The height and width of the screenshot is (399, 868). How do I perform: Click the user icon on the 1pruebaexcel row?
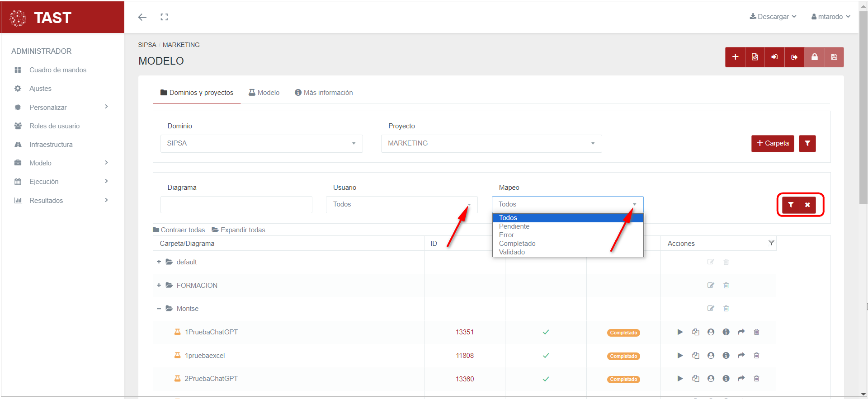pyautogui.click(x=711, y=356)
